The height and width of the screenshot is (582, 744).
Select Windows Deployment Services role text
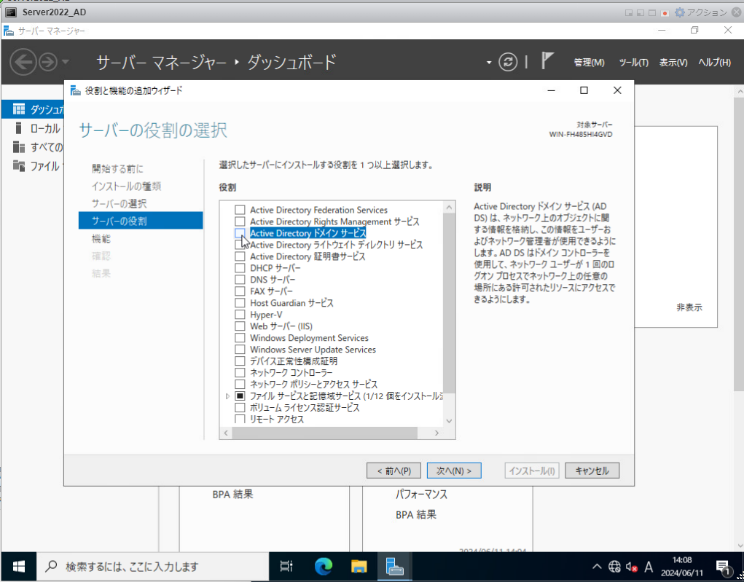309,338
